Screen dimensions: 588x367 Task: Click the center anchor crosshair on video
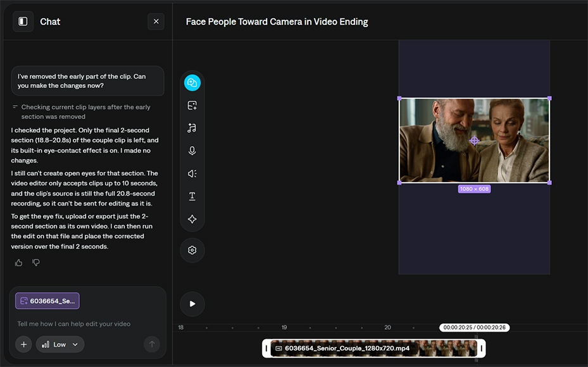pos(474,140)
